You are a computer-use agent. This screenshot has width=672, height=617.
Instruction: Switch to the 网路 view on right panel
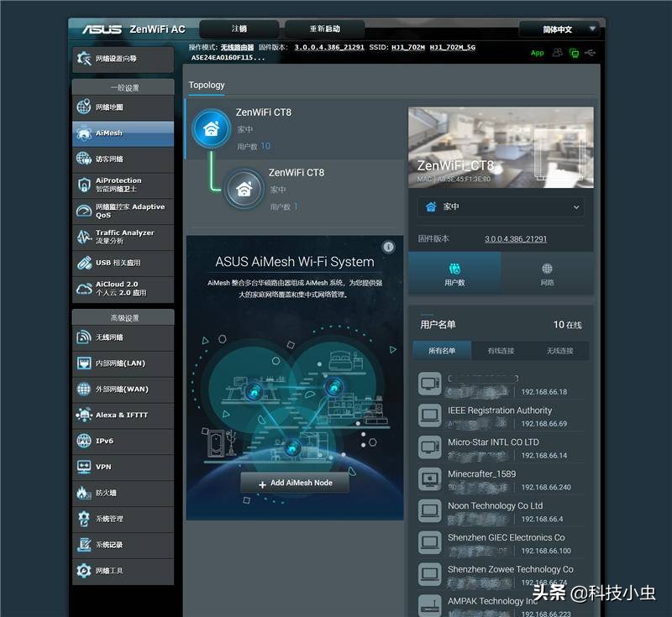tap(547, 274)
